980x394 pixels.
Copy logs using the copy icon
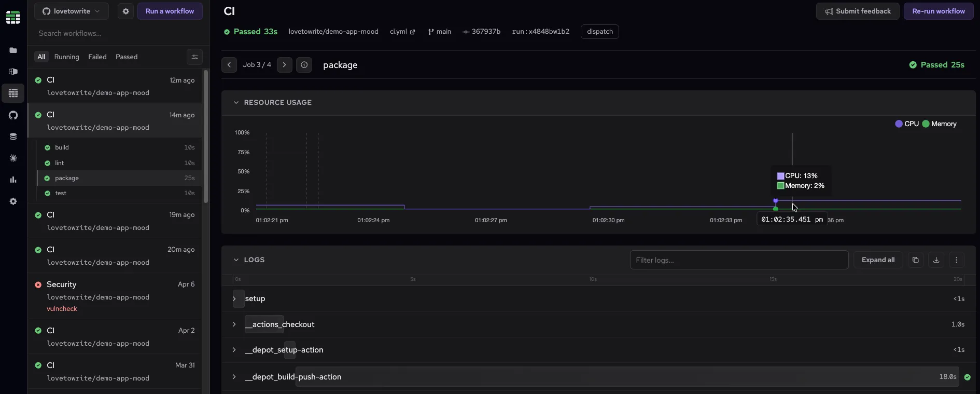pos(915,260)
